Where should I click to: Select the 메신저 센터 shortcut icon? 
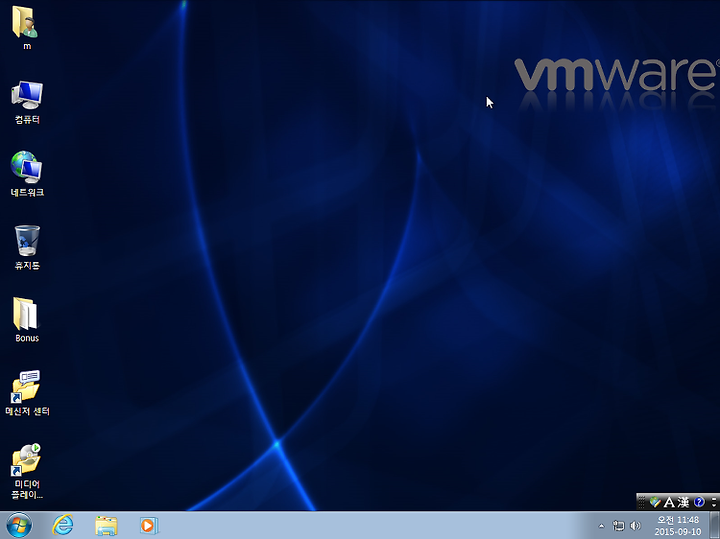coord(27,393)
